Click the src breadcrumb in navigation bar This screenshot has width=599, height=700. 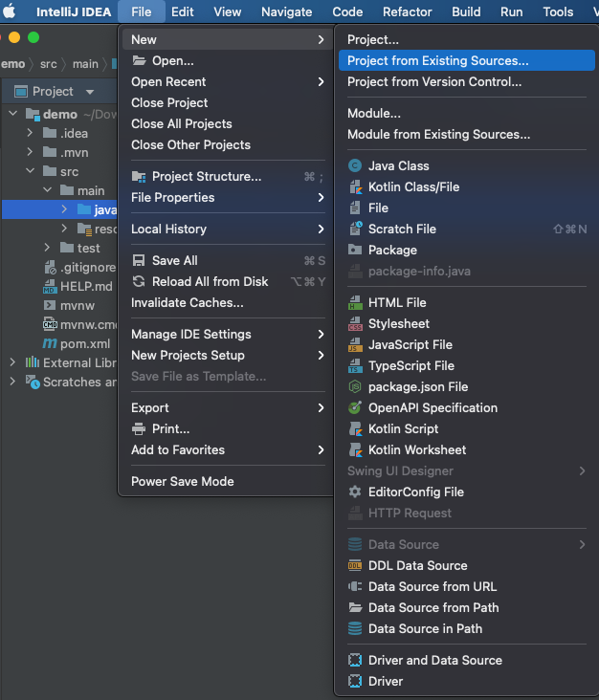[48, 64]
